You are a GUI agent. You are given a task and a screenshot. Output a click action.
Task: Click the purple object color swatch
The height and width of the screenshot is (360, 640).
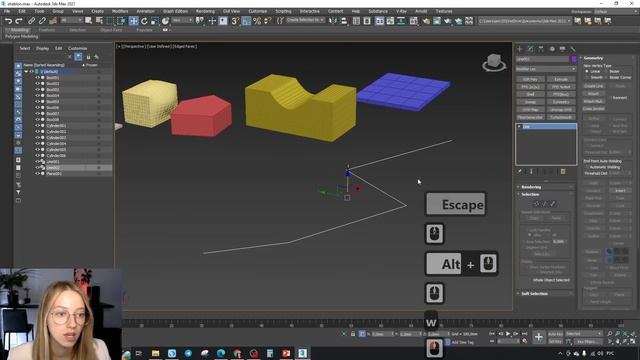click(x=573, y=59)
